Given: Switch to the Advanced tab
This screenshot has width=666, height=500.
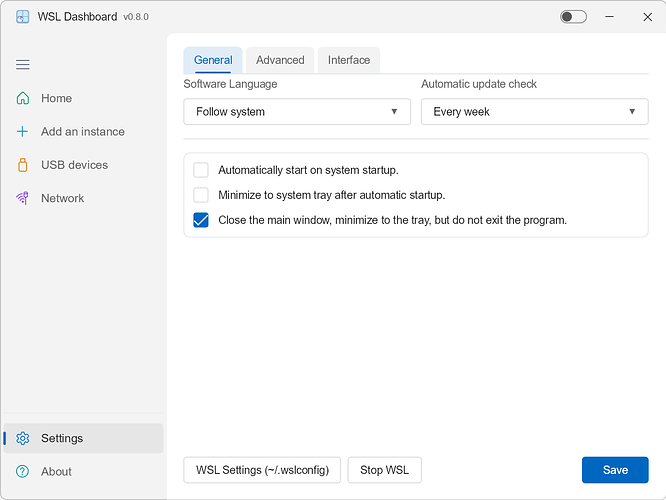Looking at the screenshot, I should [x=280, y=60].
